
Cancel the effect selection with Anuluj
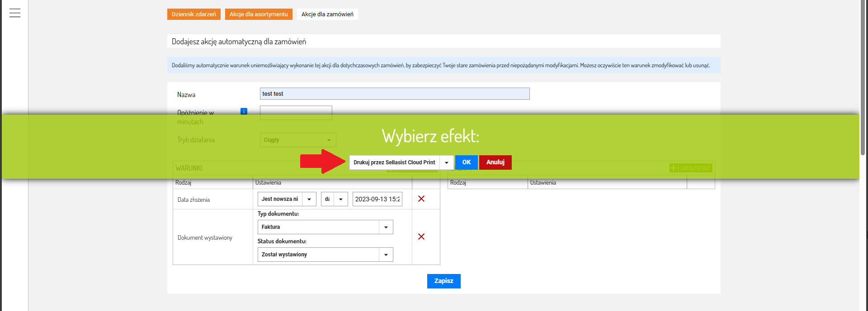click(495, 162)
